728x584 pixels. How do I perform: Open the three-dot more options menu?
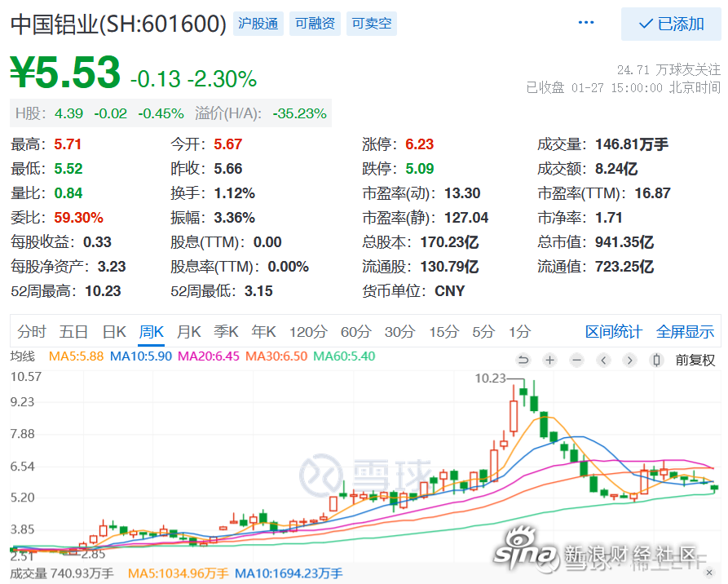pyautogui.click(x=586, y=23)
